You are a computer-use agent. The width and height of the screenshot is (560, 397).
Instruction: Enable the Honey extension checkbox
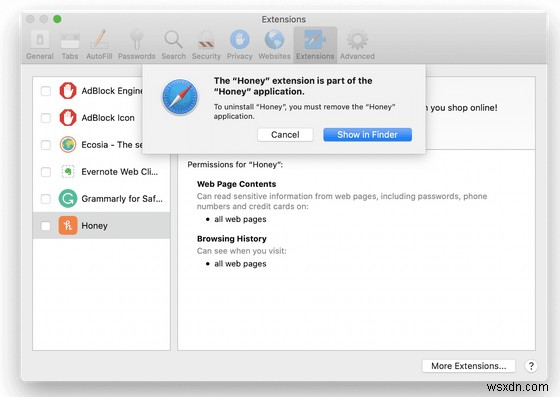46,226
